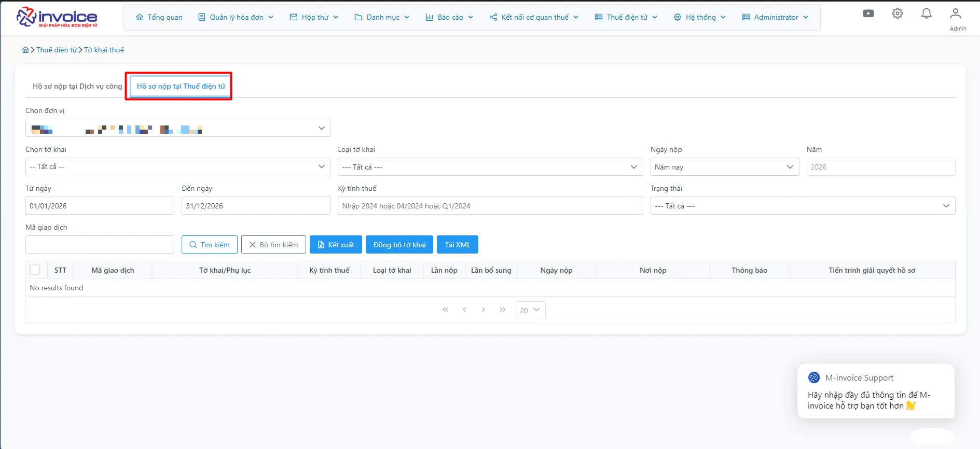Viewport: 980px width, 449px height.
Task: Select Hồ sơ nộp tại Thuế điện tử tab
Action: [x=181, y=86]
